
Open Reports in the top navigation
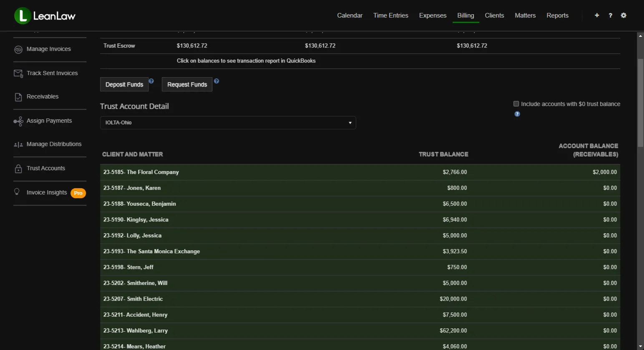pos(557,15)
